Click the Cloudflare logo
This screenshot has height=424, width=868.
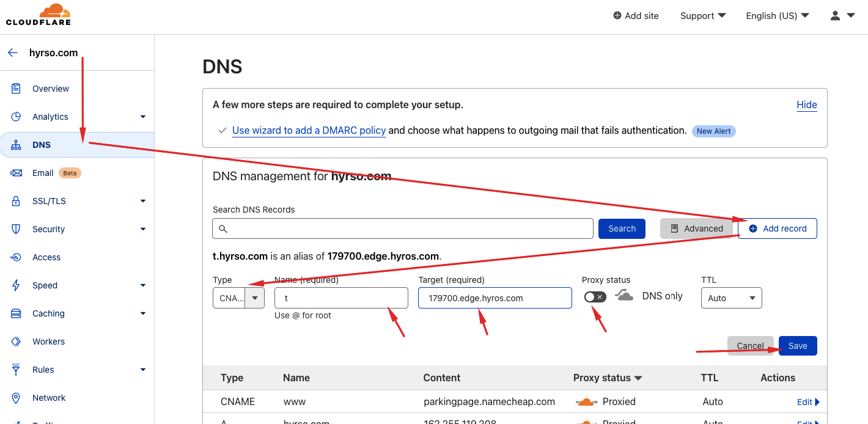37,15
